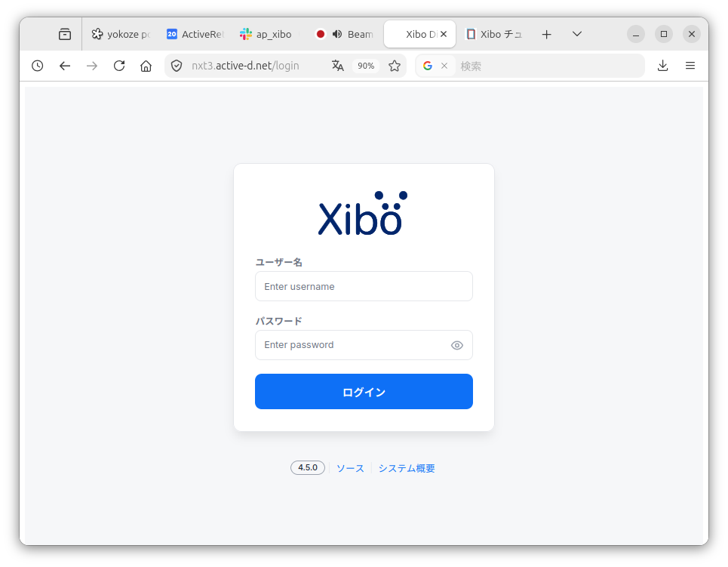Click the Google search engine icon

click(428, 66)
